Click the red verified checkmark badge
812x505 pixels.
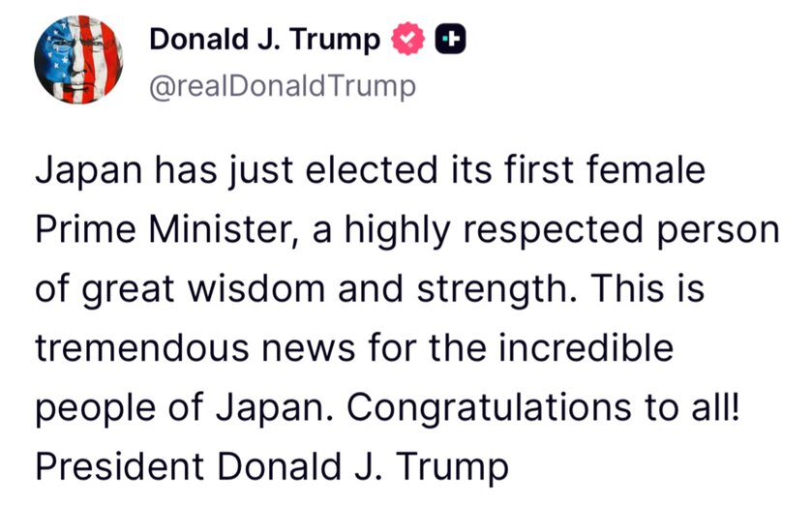pyautogui.click(x=408, y=40)
